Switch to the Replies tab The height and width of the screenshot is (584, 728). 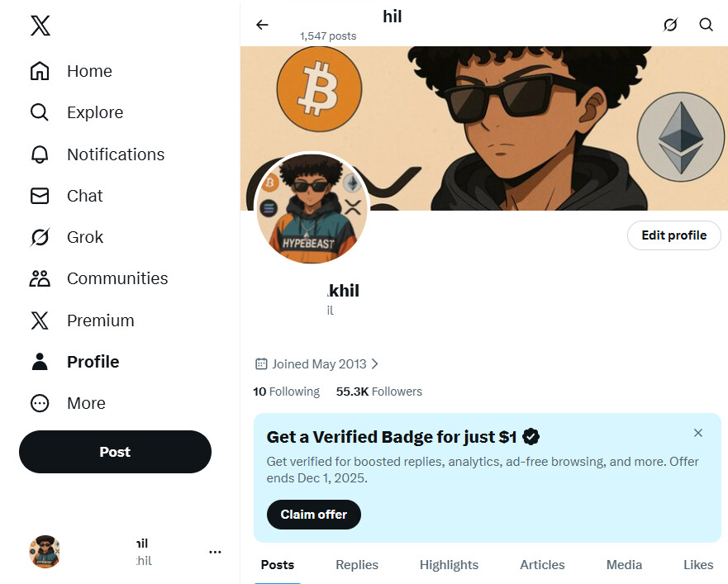tap(357, 565)
